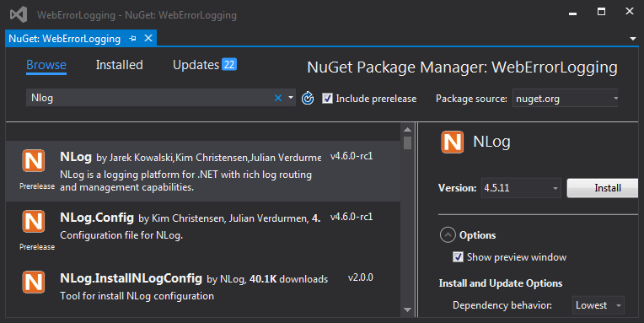Clear the Nlog search text

coord(278,98)
